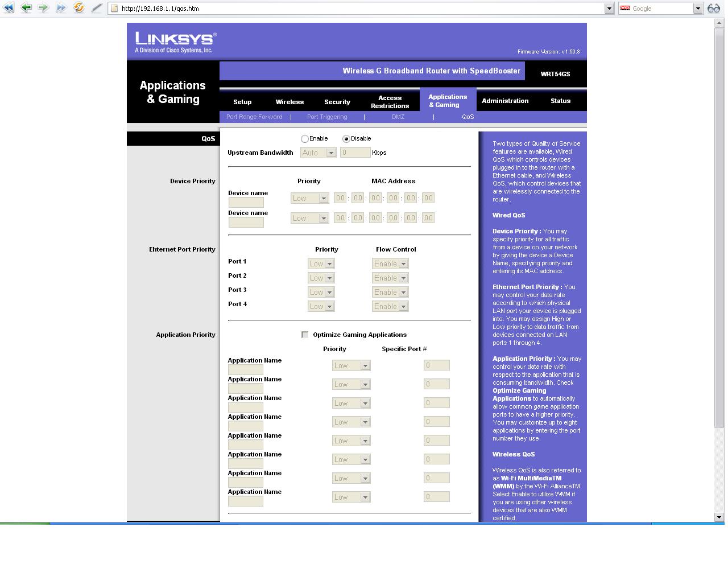The height and width of the screenshot is (568, 728).
Task: Open the Status tab
Action: click(x=560, y=101)
